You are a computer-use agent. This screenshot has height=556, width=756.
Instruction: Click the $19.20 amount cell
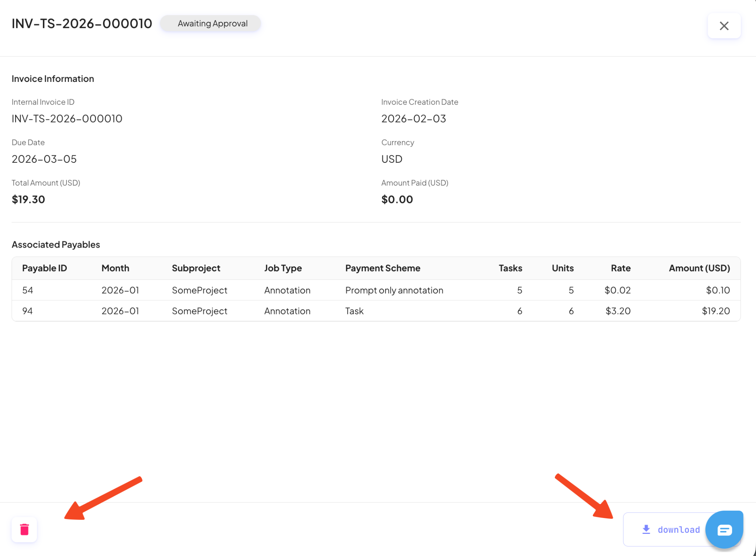[x=716, y=311]
